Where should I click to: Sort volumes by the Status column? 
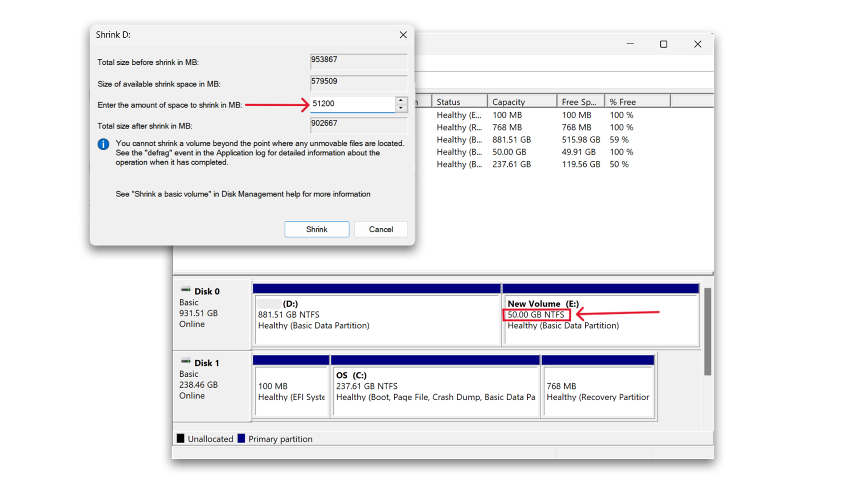[449, 101]
